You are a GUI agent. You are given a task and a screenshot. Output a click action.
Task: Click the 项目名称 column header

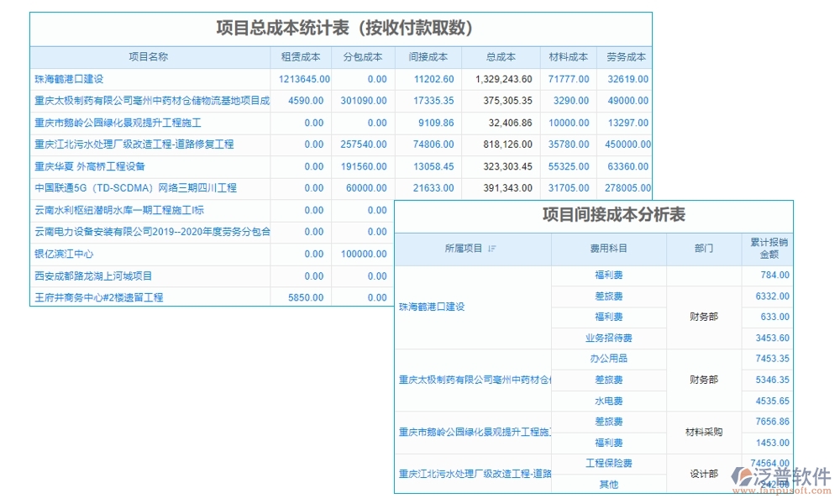click(148, 57)
